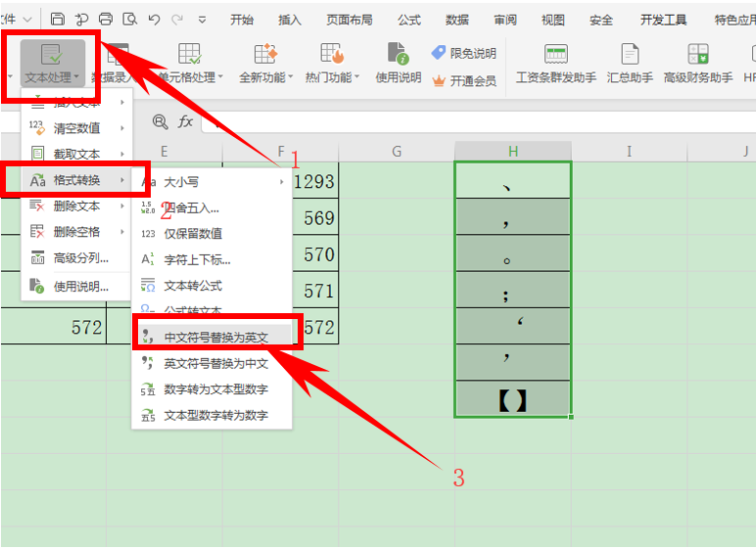Open the 文本处理 dropdown button
This screenshot has height=548, width=756.
coord(52,64)
